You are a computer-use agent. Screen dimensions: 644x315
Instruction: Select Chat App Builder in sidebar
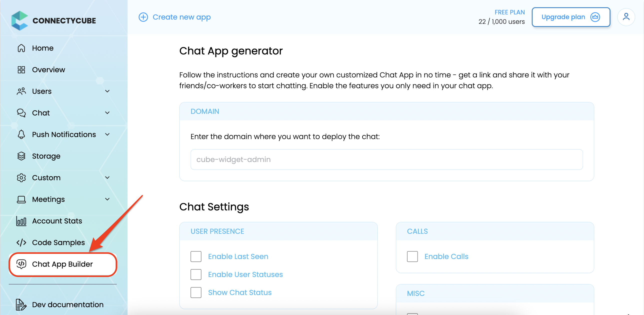pyautogui.click(x=62, y=264)
